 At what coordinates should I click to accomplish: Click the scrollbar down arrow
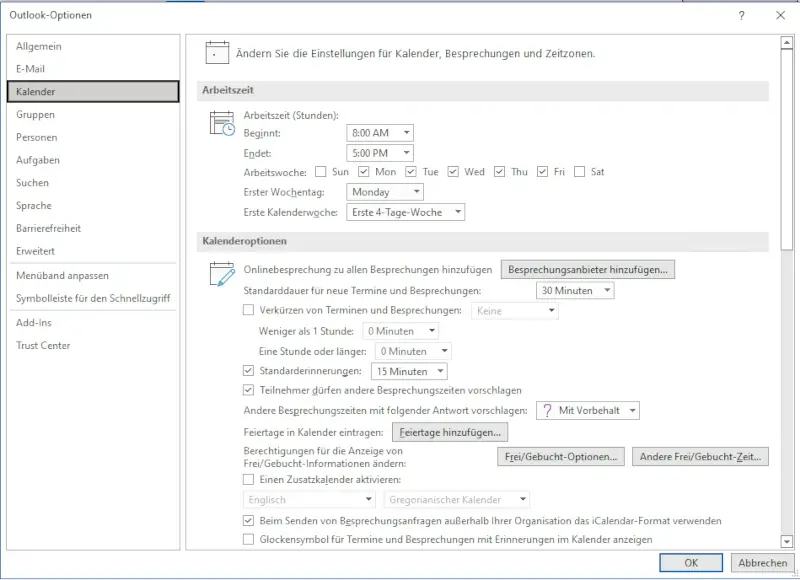[x=786, y=541]
